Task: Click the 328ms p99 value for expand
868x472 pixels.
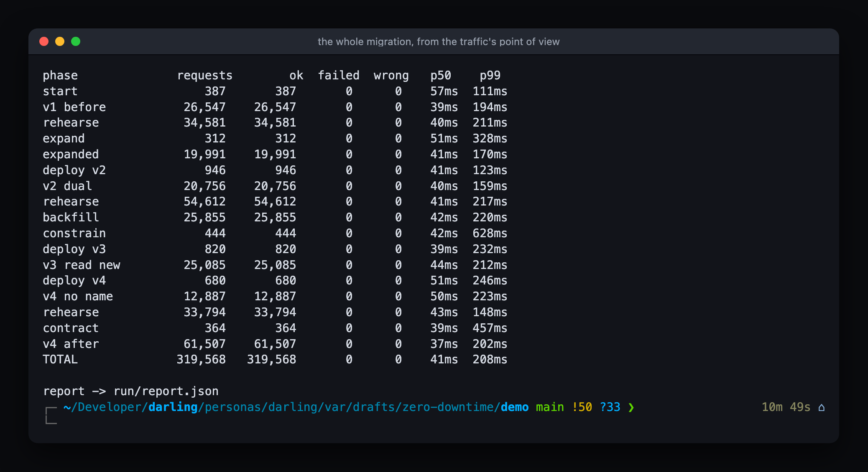Action: (490, 139)
